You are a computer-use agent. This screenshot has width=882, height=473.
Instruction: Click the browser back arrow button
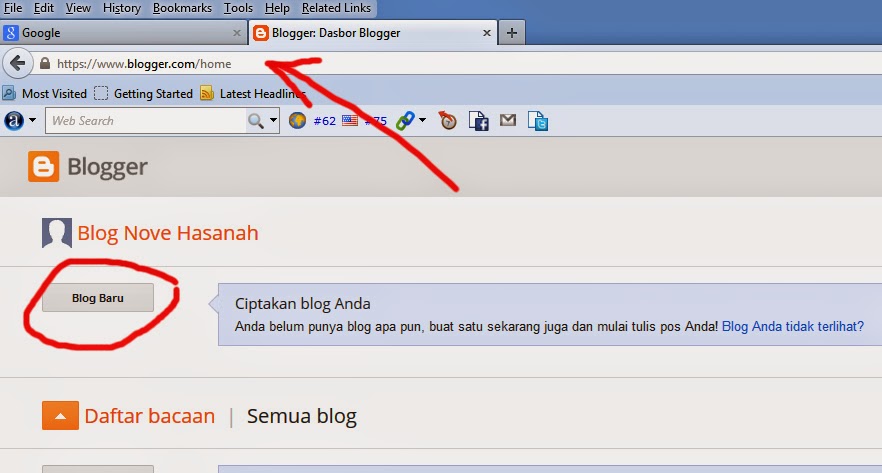pyautogui.click(x=18, y=64)
